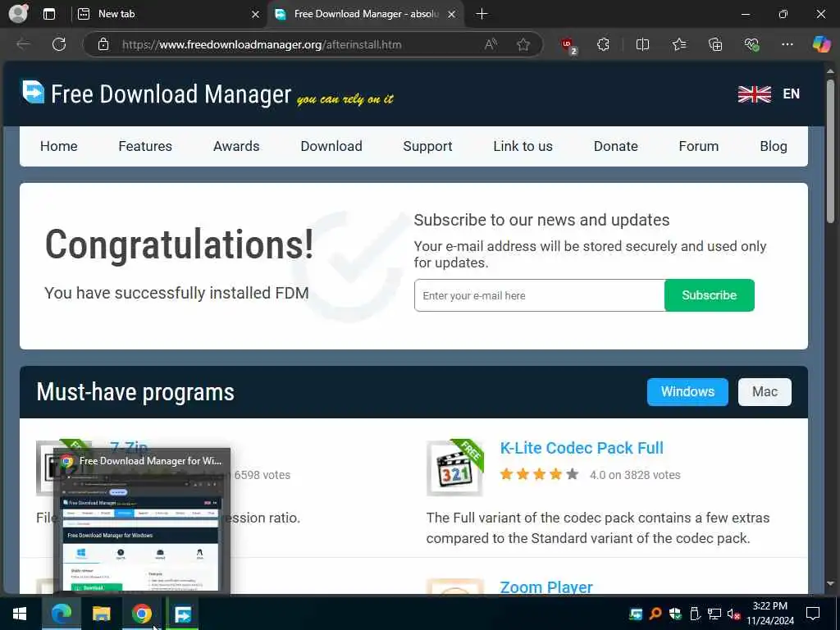The height and width of the screenshot is (630, 840).
Task: Open the Features menu item
Action: point(145,146)
